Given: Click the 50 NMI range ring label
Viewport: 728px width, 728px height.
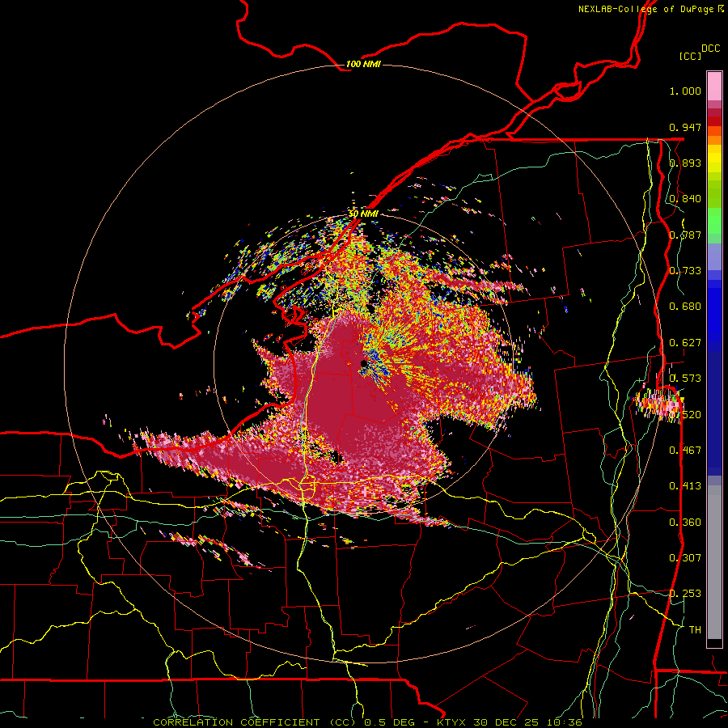Looking at the screenshot, I should pyautogui.click(x=363, y=214).
